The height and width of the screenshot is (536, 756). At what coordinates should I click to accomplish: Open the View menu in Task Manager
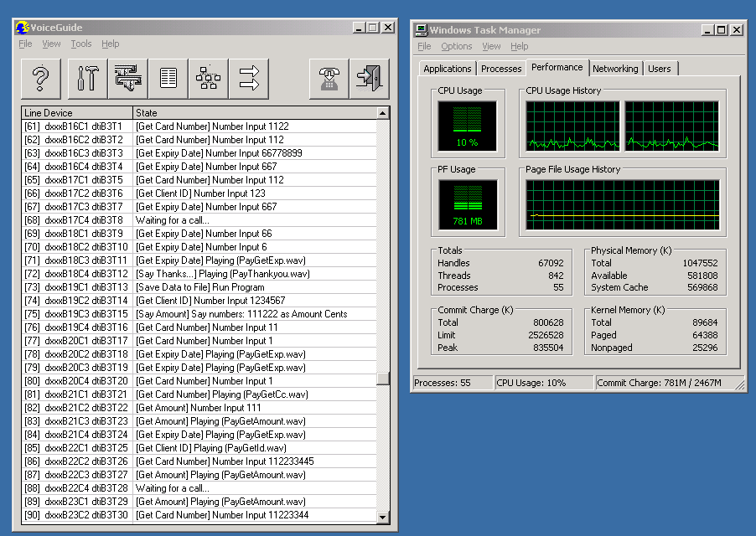point(491,46)
